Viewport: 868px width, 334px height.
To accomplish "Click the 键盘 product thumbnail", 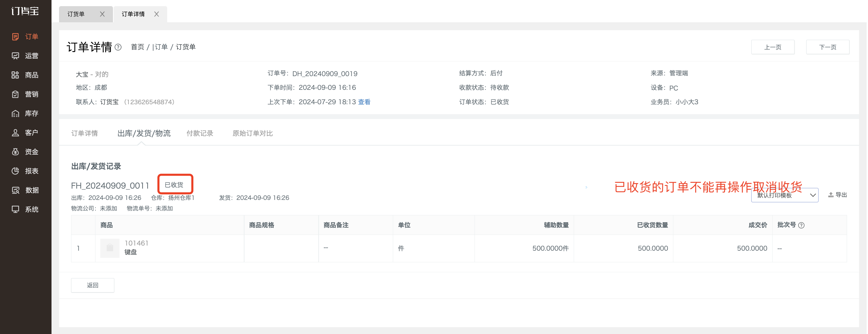I will pyautogui.click(x=110, y=248).
